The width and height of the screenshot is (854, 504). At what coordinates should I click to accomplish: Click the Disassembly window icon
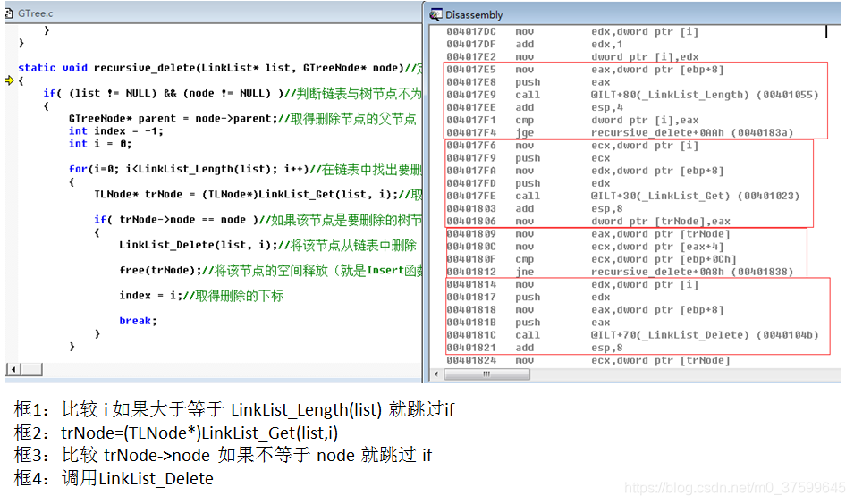(435, 14)
